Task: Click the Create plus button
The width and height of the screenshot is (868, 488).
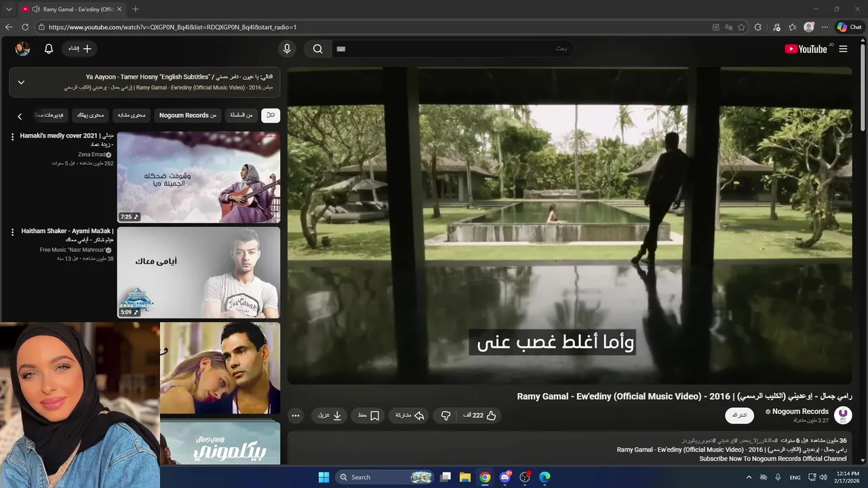Action: pyautogui.click(x=80, y=49)
